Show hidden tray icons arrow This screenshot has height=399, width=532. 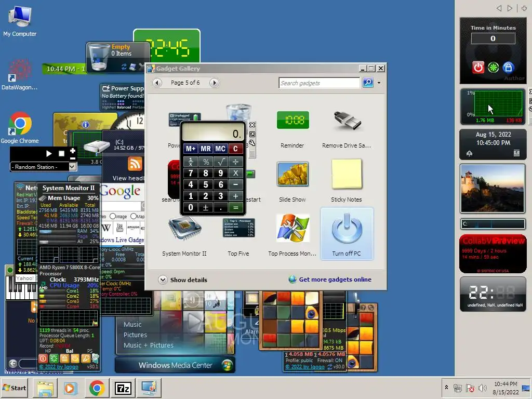446,388
